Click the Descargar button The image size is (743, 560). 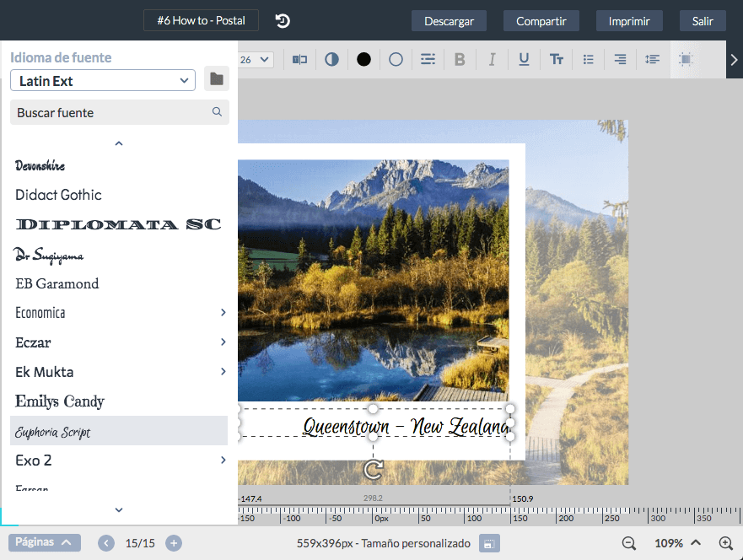(x=449, y=20)
